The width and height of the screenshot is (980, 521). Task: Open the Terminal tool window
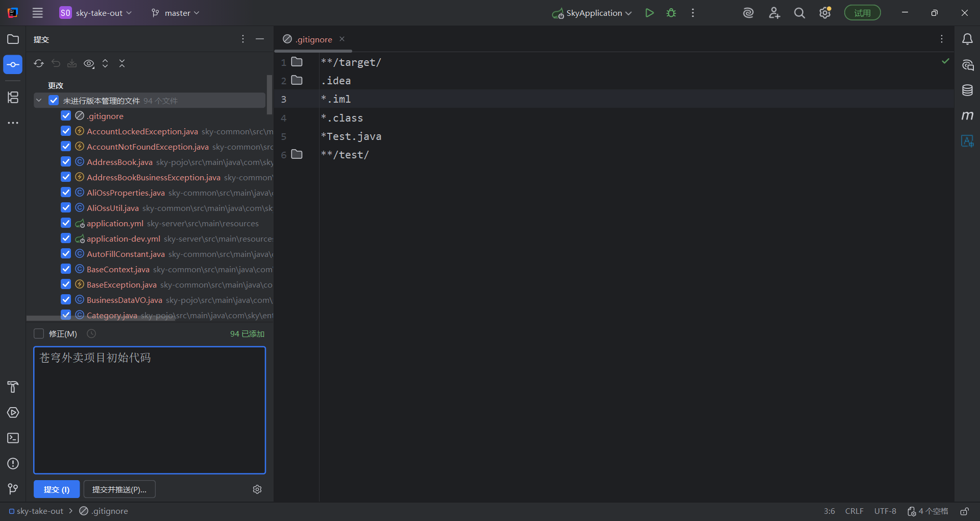13,438
